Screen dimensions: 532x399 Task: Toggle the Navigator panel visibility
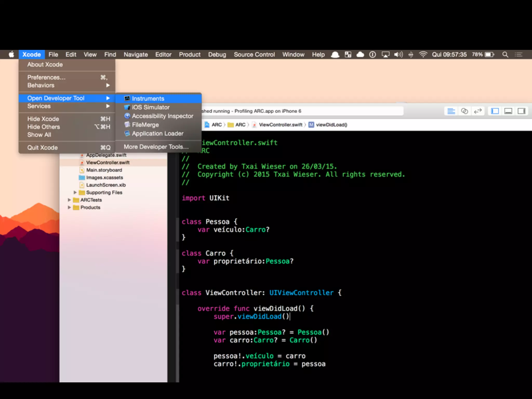coord(495,111)
